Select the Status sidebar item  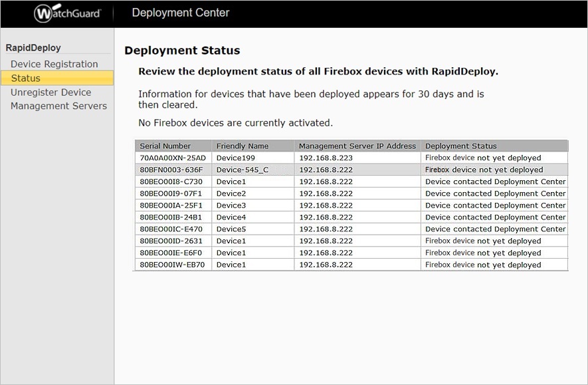(25, 78)
